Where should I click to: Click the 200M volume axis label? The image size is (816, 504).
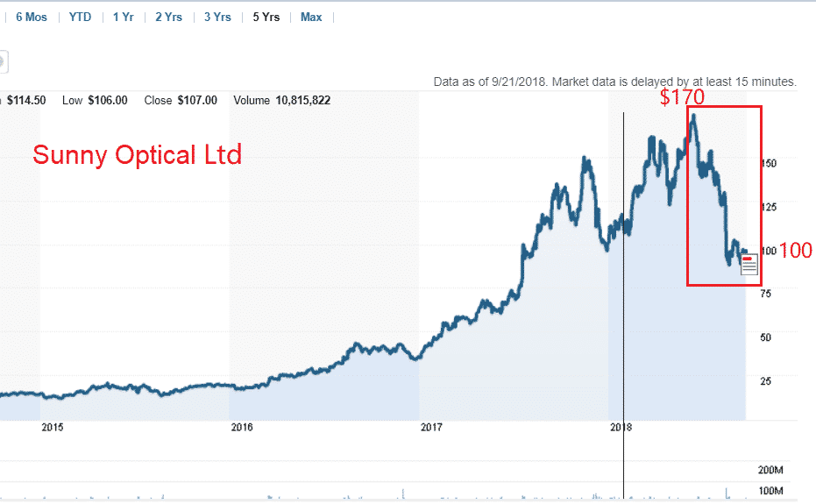point(770,470)
